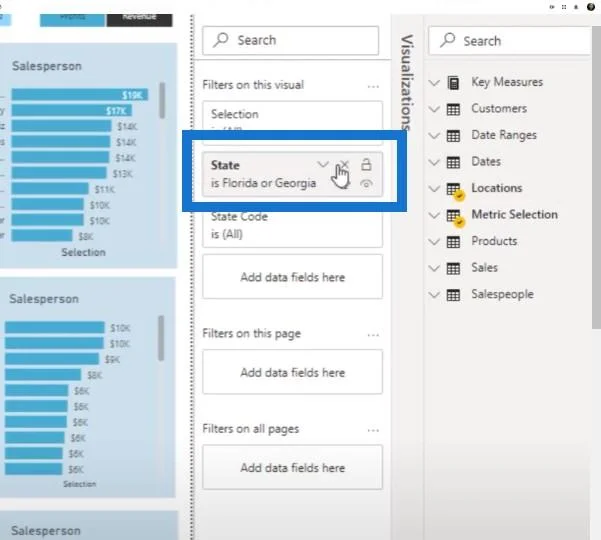Click the filters pane Search box
The width and height of the screenshot is (601, 540).
291,40
